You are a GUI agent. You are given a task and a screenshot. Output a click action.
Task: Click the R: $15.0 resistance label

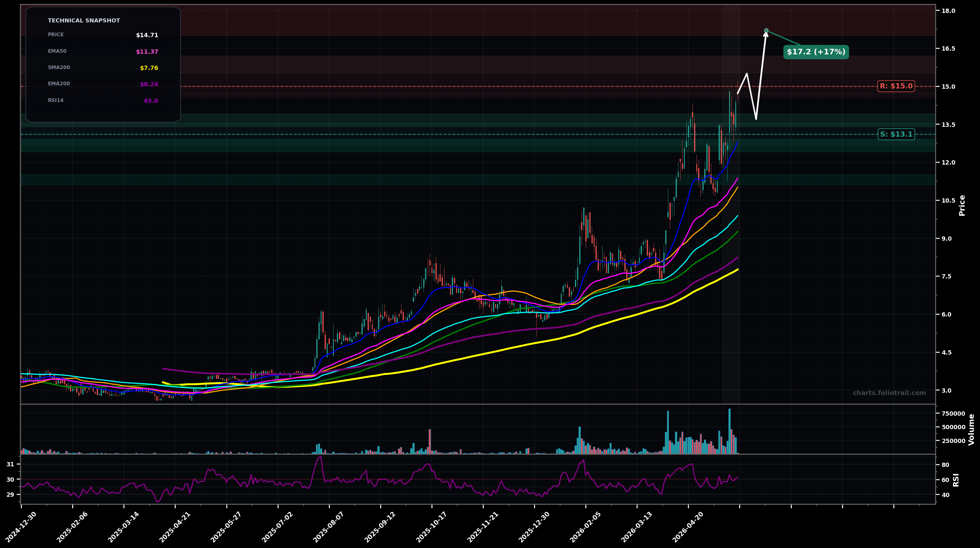point(896,86)
